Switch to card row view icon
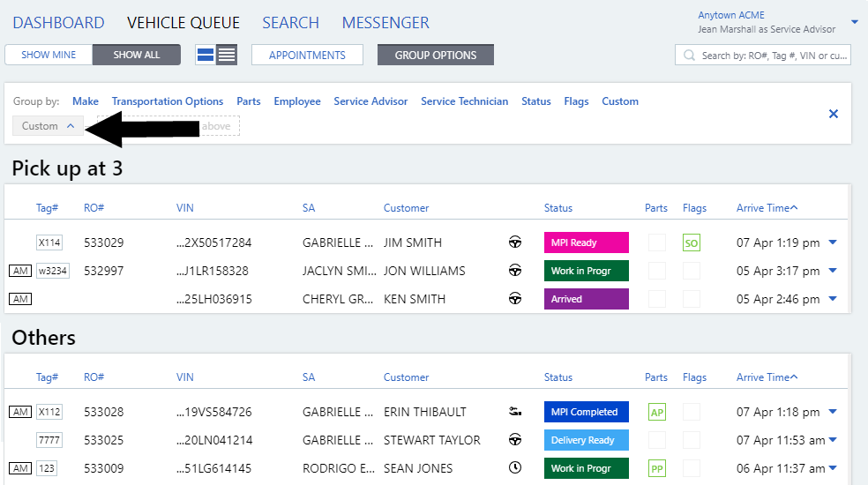Image resolution: width=868 pixels, height=485 pixels. (206, 55)
